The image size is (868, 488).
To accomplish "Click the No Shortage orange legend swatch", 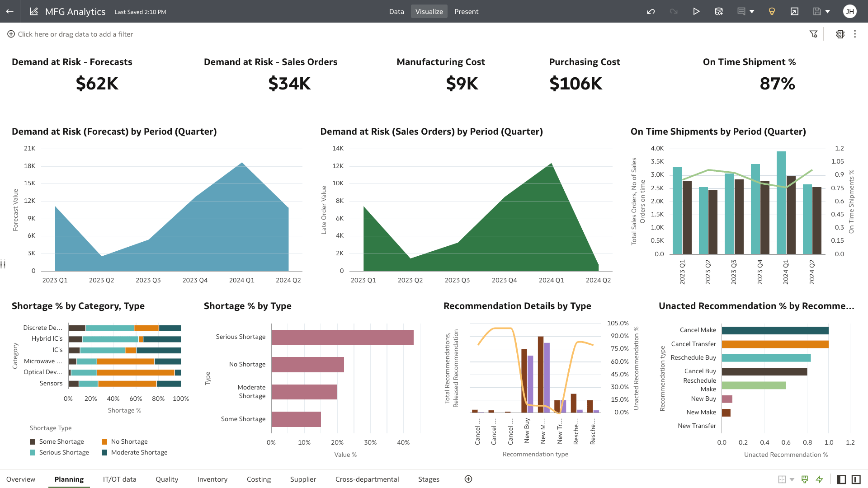I will point(104,441).
